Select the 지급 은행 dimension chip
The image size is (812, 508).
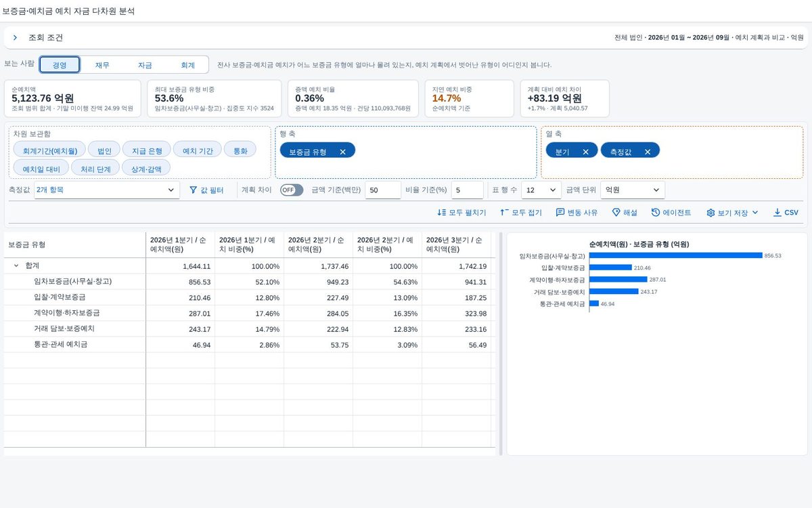click(147, 150)
